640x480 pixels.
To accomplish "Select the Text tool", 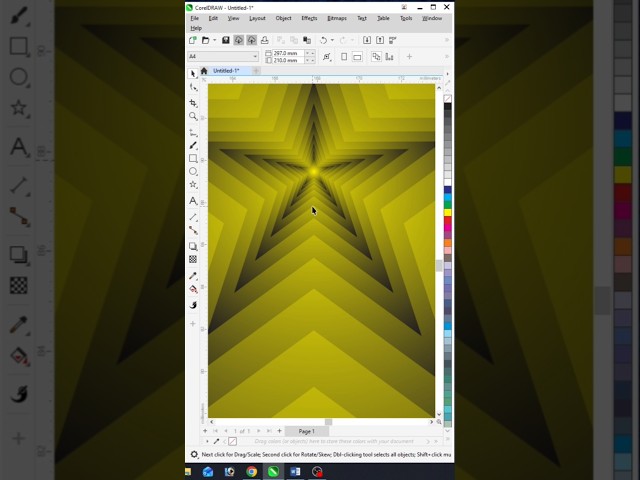I will [193, 201].
